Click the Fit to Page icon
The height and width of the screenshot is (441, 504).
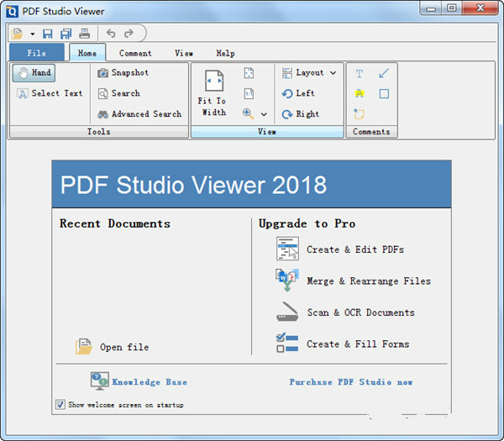(249, 73)
